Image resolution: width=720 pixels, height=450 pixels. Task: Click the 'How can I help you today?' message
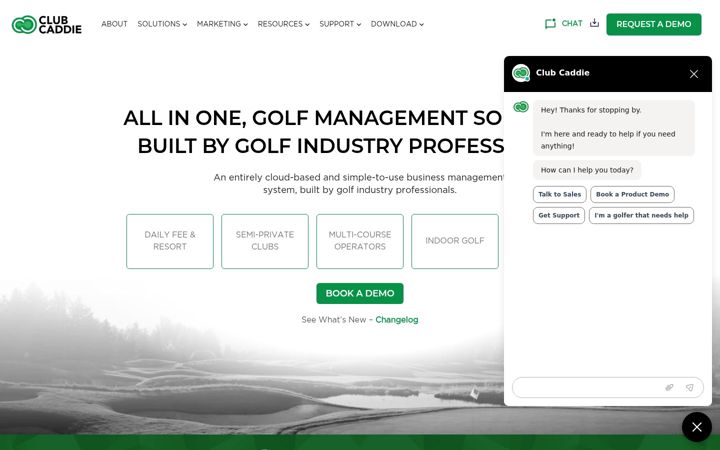point(587,170)
